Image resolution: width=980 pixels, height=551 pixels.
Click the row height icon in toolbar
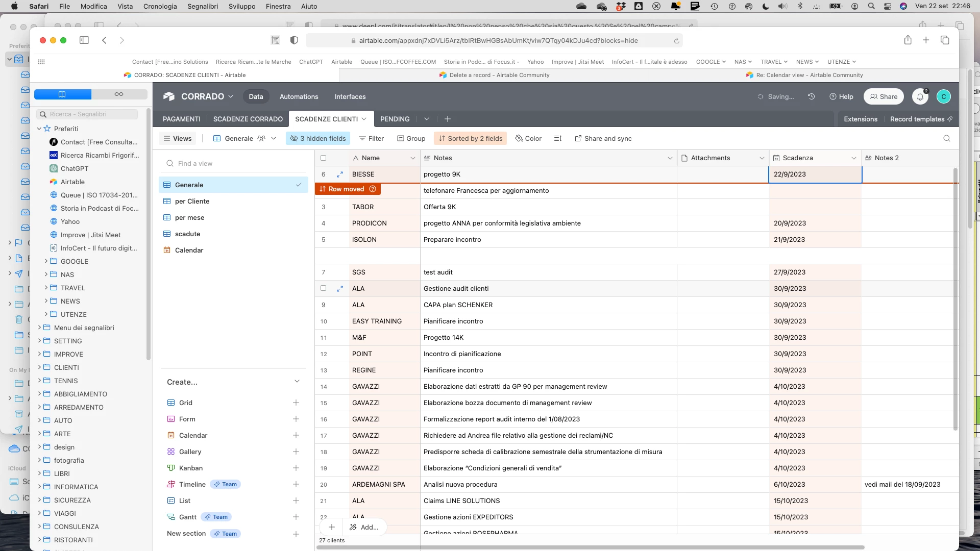point(558,138)
